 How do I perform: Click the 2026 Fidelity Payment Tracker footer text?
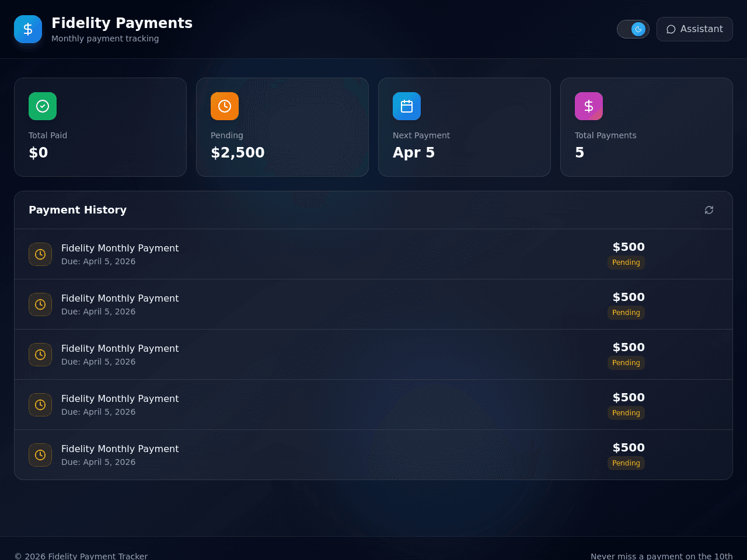[x=81, y=556]
